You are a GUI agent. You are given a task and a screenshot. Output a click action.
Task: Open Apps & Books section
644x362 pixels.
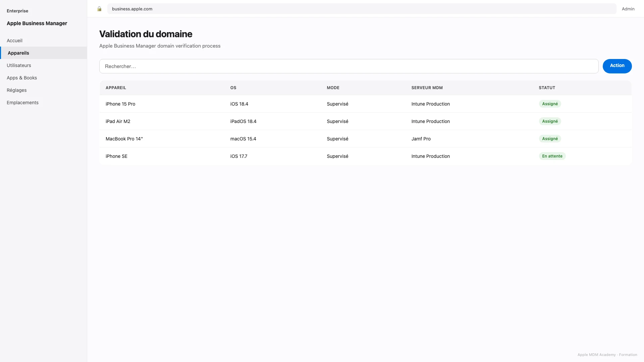click(43, 78)
